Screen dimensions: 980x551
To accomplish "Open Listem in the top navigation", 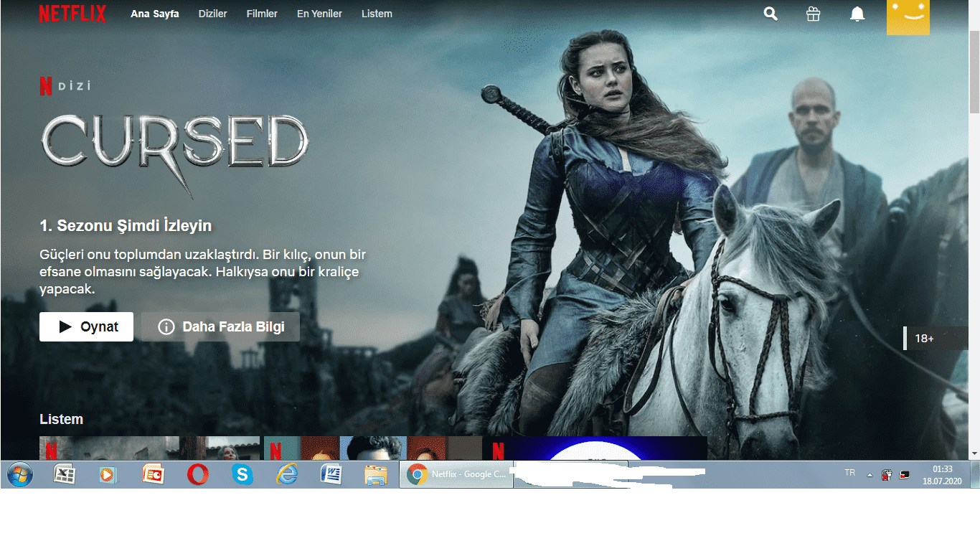I will point(377,14).
